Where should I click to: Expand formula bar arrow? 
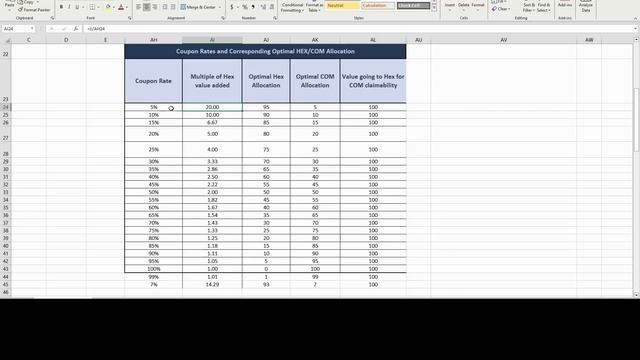click(x=635, y=29)
